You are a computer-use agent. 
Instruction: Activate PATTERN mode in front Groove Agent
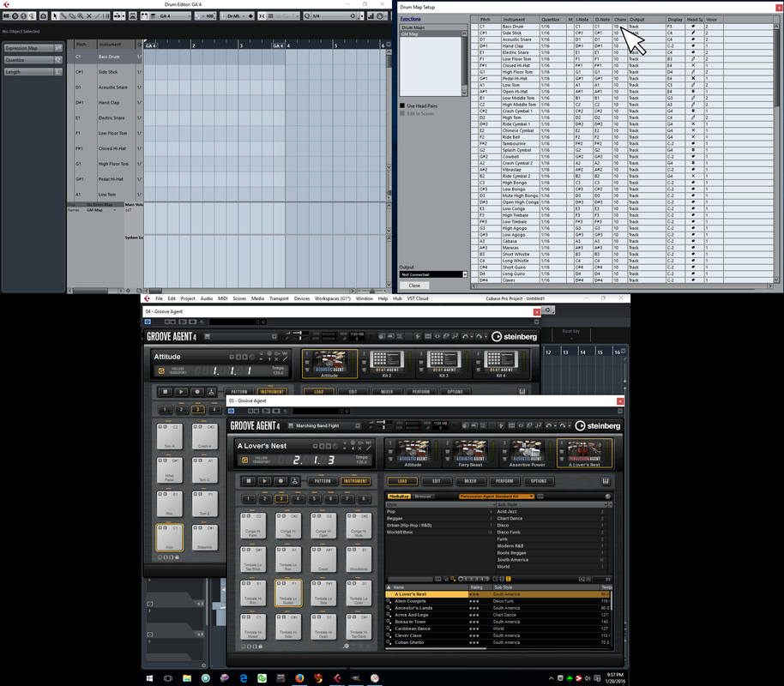323,481
